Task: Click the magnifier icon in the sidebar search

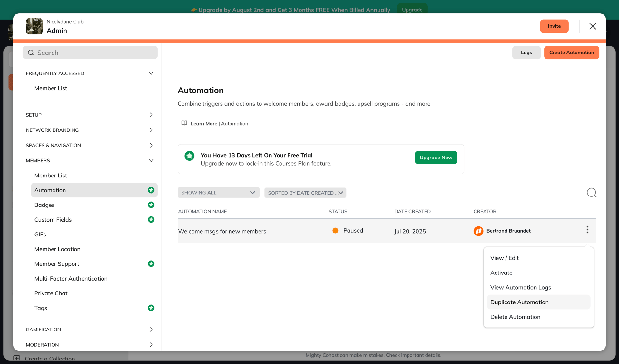Action: pos(31,52)
